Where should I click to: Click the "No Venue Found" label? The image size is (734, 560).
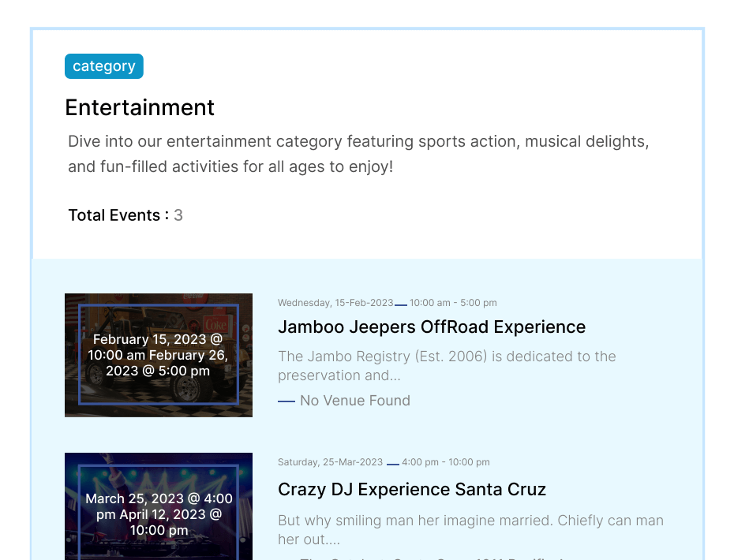point(355,401)
